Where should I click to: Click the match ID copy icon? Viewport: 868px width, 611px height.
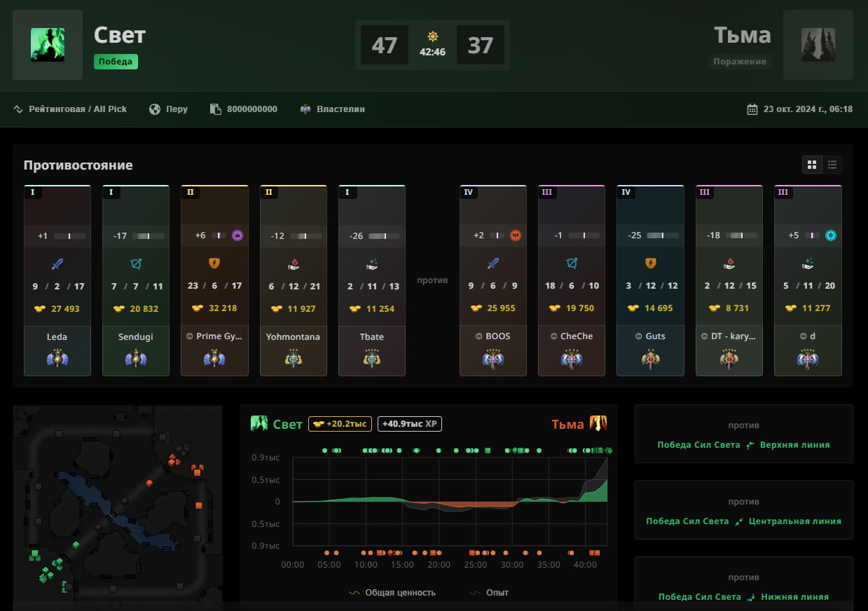tap(215, 109)
